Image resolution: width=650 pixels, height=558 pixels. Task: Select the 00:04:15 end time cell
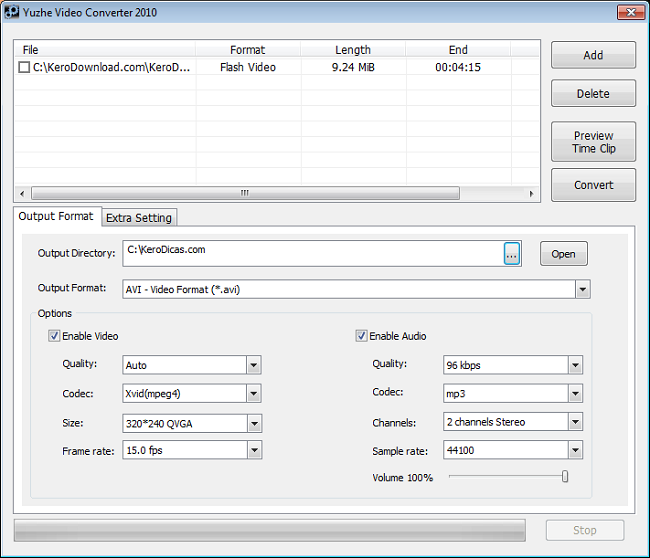click(x=458, y=67)
